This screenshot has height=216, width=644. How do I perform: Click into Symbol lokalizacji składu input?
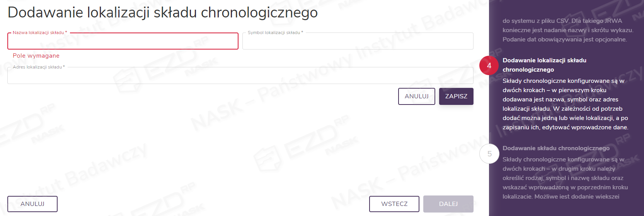tap(358, 42)
